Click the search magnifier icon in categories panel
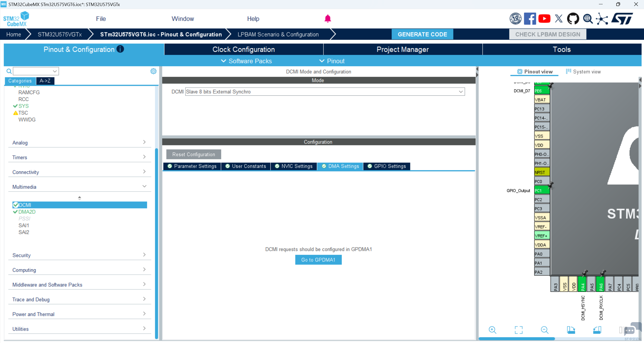The width and height of the screenshot is (644, 343). click(9, 71)
